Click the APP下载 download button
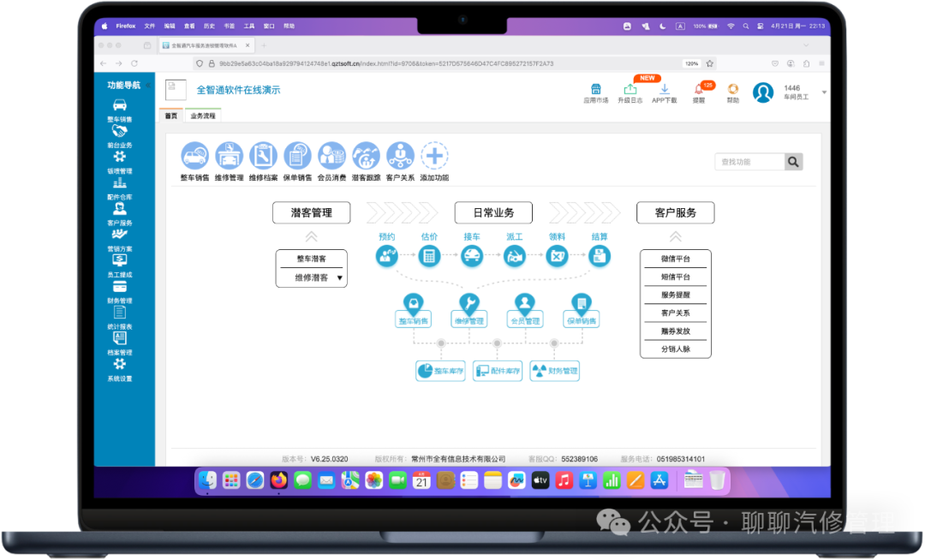This screenshot has height=560, width=925. 665,91
